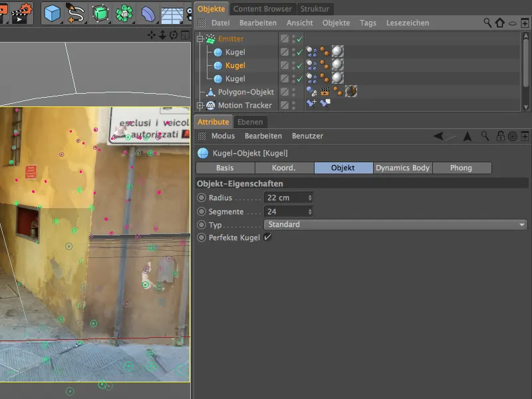
Task: Click the Koord. attribute button
Action: 284,168
